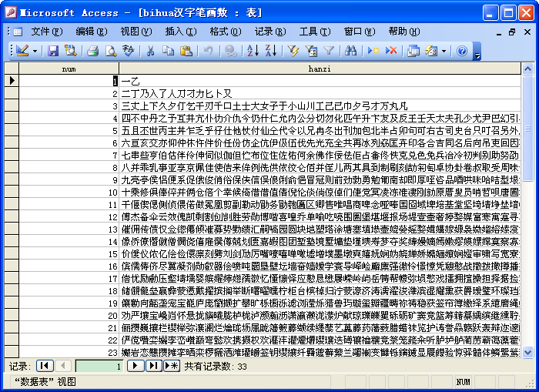The height and width of the screenshot is (392, 539).
Task: Select the hanzi column header
Action: 320,69
